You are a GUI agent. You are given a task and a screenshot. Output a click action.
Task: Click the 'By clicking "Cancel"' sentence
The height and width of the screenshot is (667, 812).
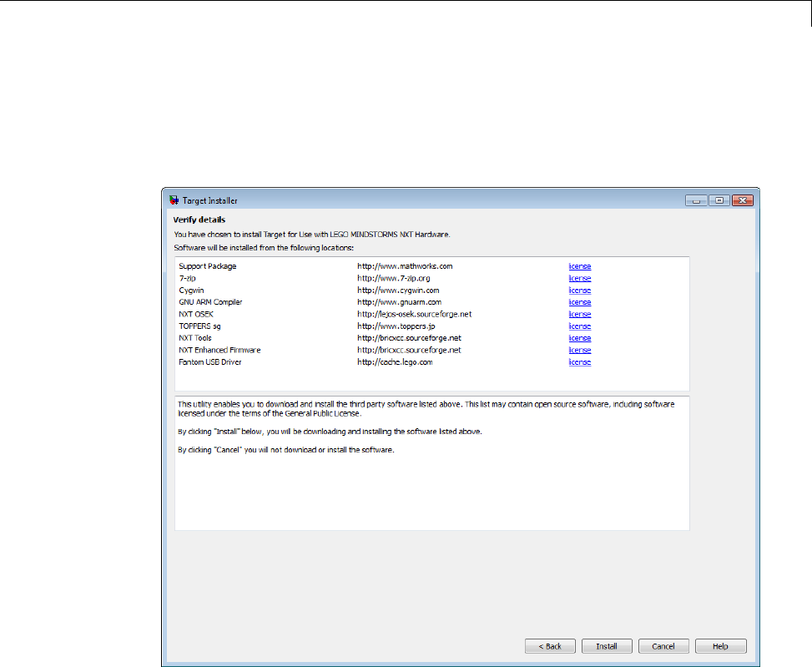point(286,450)
